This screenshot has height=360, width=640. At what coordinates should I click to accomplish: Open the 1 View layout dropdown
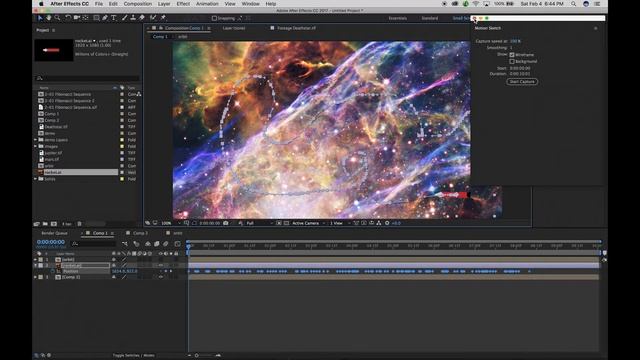[x=340, y=223]
